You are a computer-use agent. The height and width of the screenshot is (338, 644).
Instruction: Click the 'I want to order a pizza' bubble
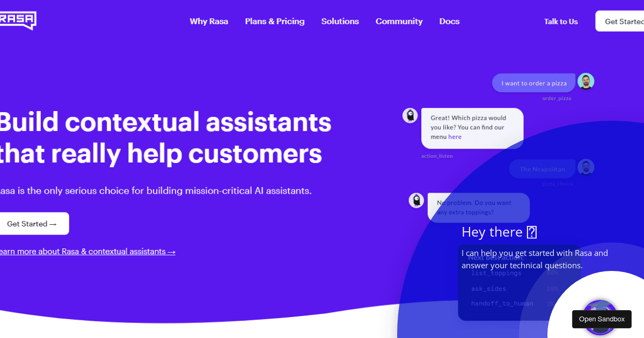[533, 83]
